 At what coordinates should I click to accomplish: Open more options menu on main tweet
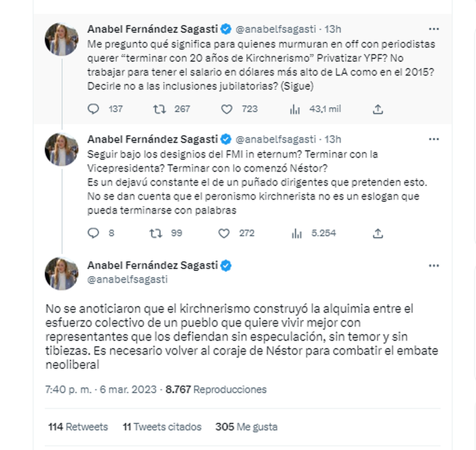tap(434, 265)
